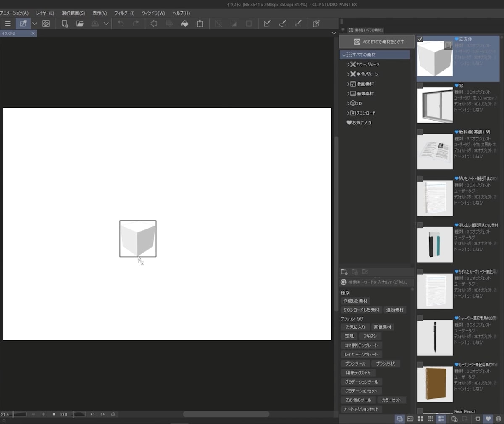Viewport: 504px width, 424px height.
Task: Filter by ダウンロードした素材 tag
Action: coord(361,310)
